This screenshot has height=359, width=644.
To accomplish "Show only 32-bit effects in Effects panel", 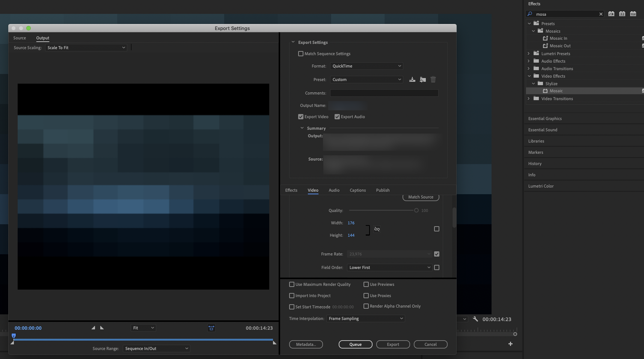I will (622, 14).
